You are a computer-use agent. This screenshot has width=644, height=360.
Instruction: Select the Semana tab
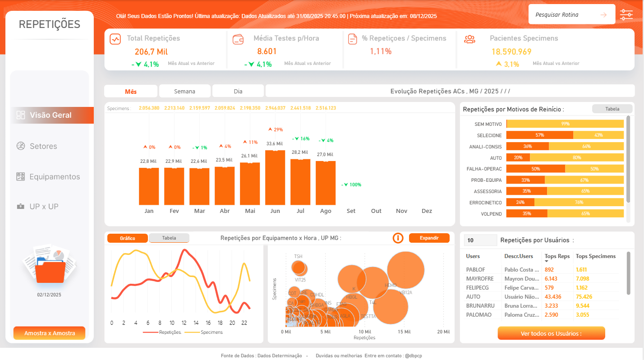point(184,91)
